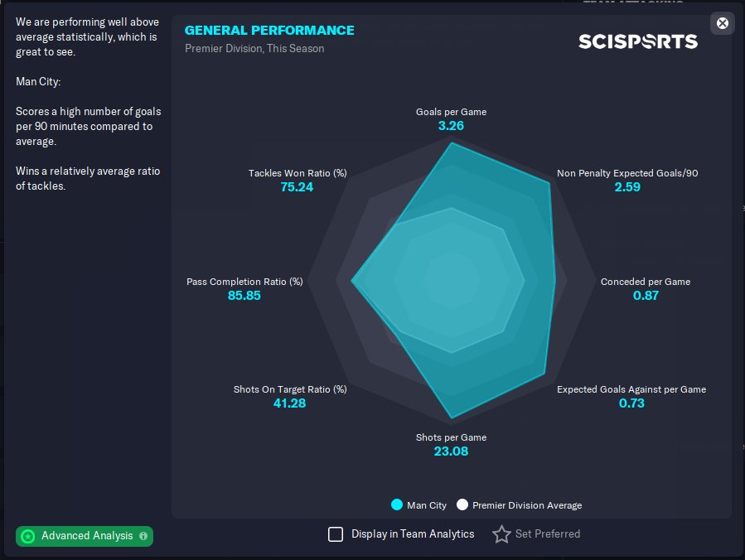
Task: Select Non Penalty Expected Goals/90 stat
Action: pyautogui.click(x=627, y=174)
